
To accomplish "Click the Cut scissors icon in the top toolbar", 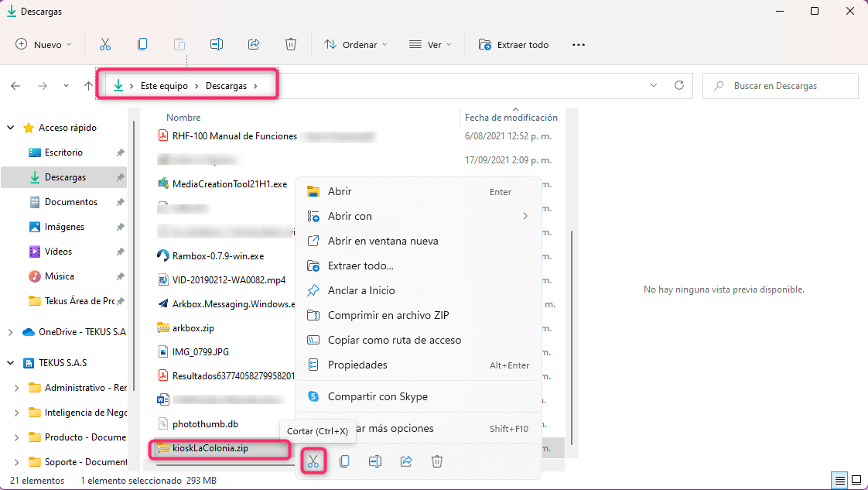I will click(x=106, y=45).
